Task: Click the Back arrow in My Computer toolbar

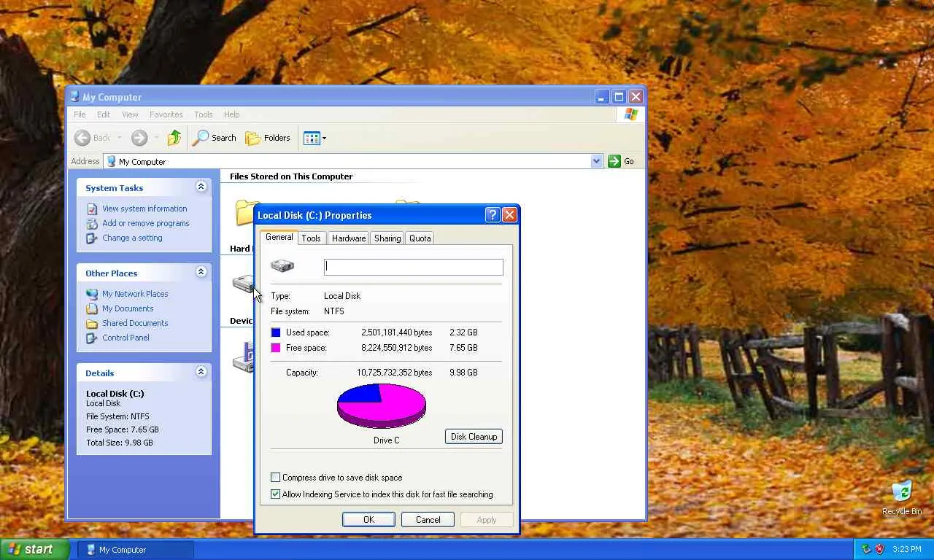Action: click(82, 138)
